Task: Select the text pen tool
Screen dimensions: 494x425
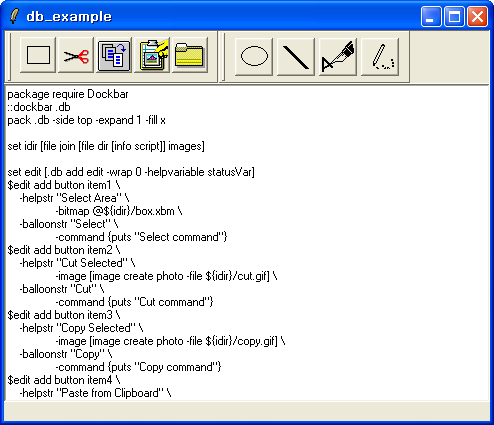Action: pos(338,56)
